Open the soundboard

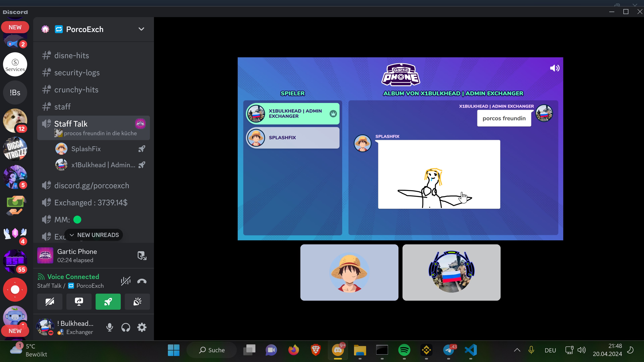click(x=137, y=301)
